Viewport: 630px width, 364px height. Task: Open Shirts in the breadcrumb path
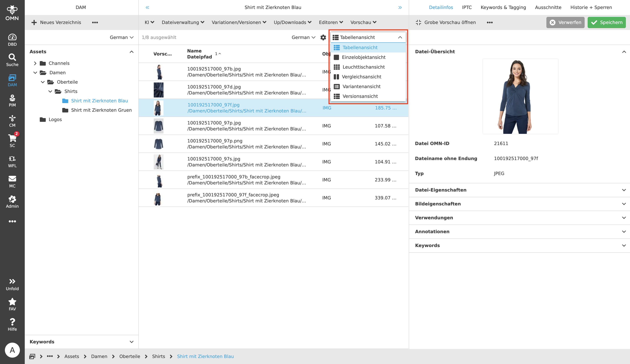pos(158,356)
